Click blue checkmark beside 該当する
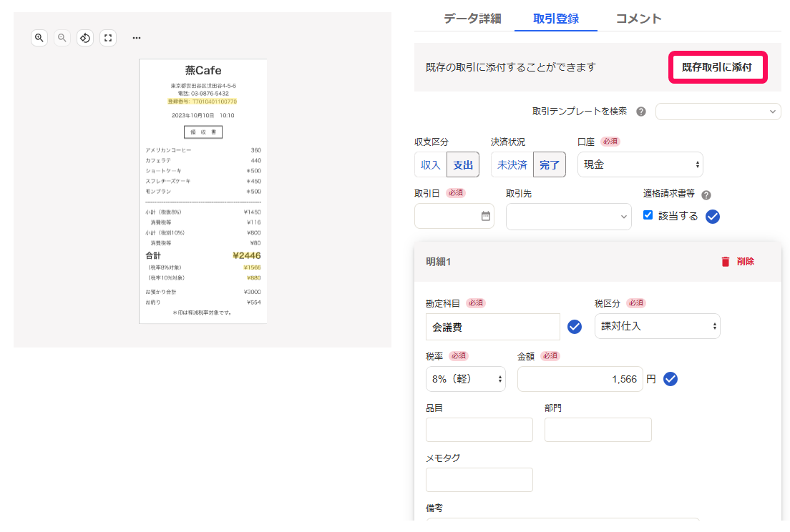Viewport: 790px width, 532px height. coord(713,217)
